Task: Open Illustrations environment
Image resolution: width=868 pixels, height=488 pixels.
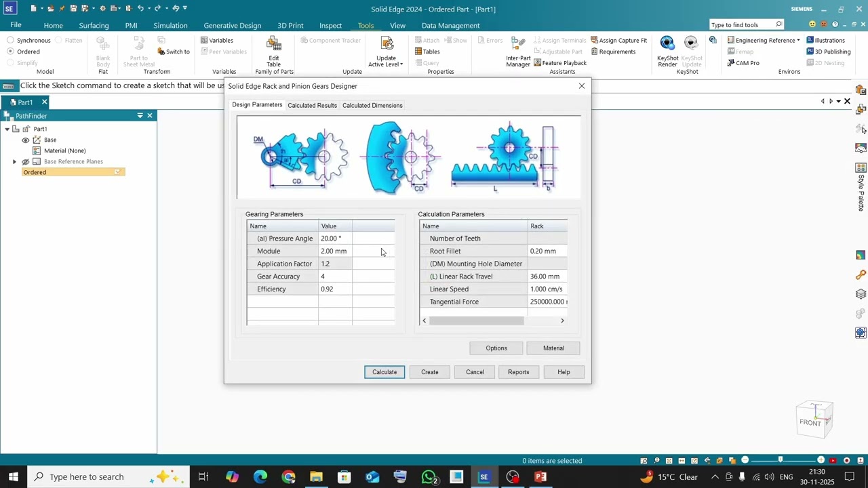Action: click(x=825, y=40)
